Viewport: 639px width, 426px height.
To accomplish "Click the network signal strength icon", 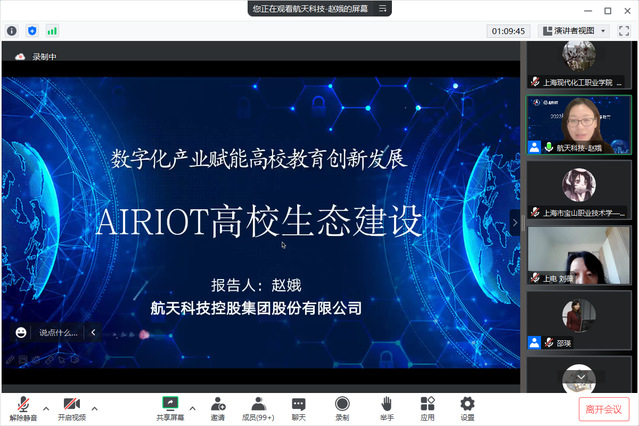I will coord(52,31).
